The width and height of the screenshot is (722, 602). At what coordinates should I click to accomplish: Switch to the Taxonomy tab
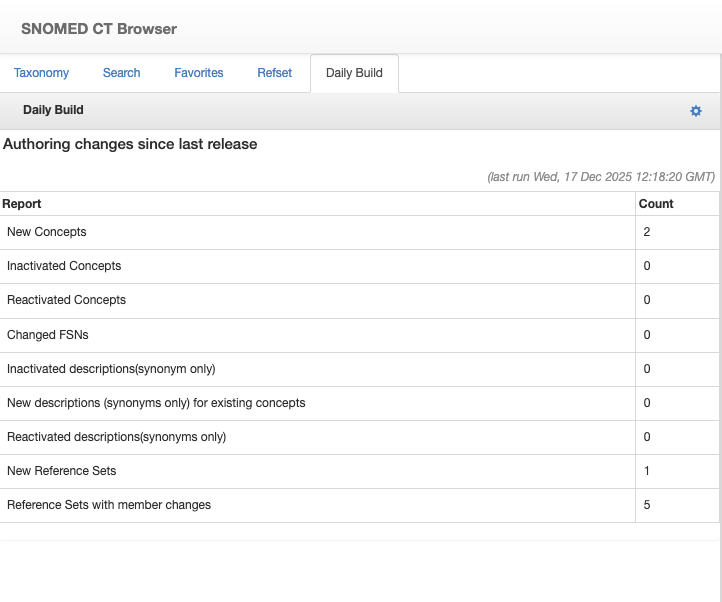coord(41,73)
